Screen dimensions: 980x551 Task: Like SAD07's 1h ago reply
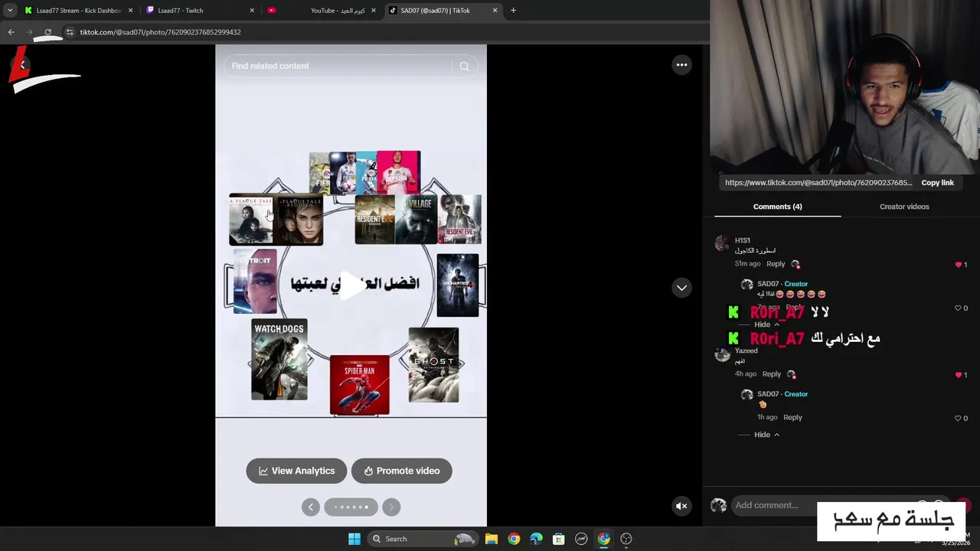point(958,419)
